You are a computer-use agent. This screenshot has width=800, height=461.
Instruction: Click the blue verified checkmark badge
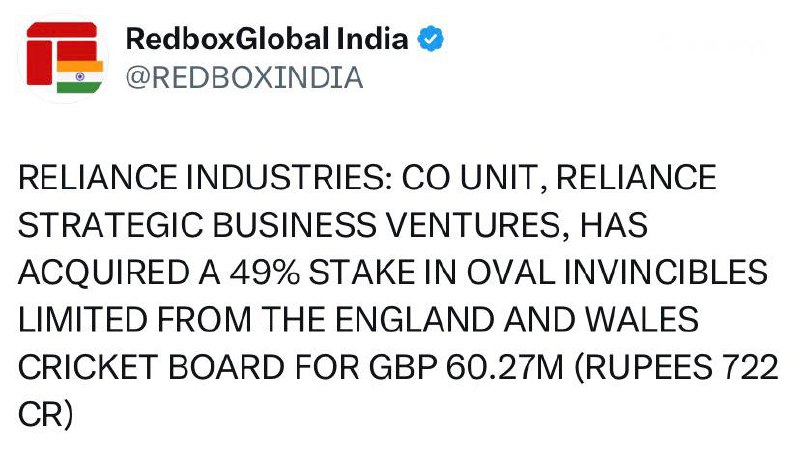431,39
